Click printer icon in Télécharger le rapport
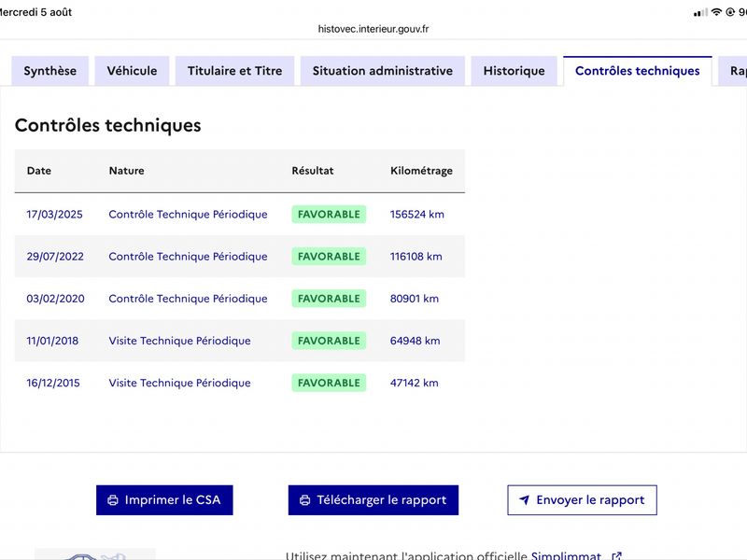 [x=305, y=500]
